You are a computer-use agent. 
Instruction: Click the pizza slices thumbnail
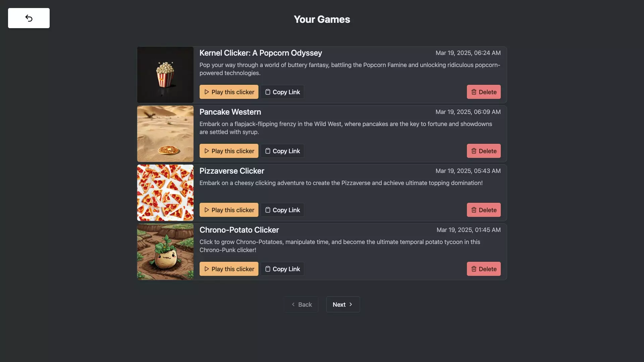[165, 193]
